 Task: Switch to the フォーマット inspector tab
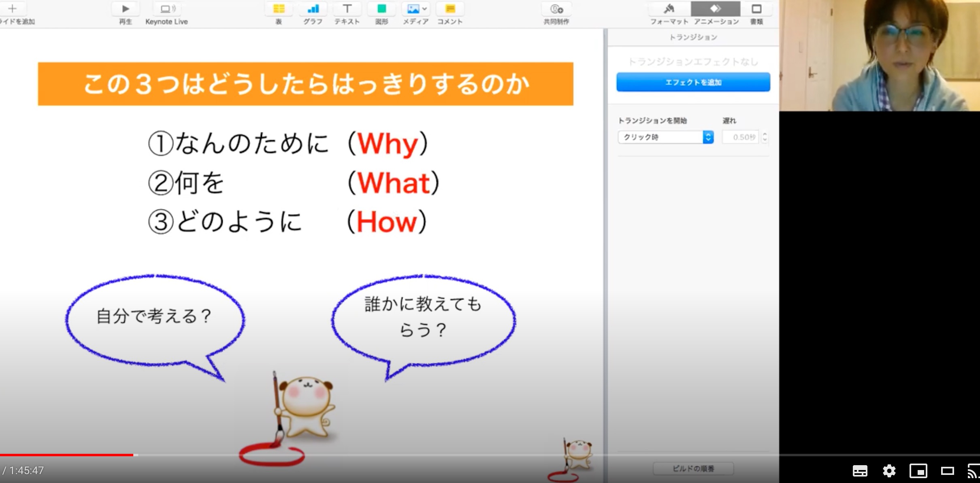tap(669, 9)
